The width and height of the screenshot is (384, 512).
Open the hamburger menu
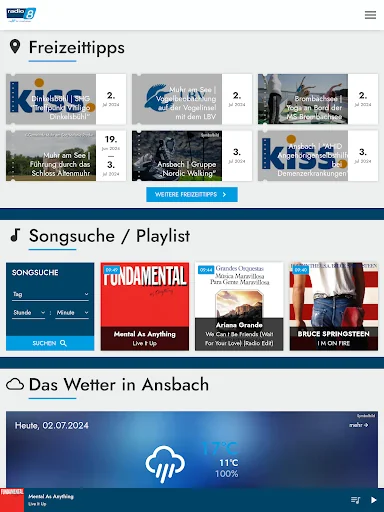[x=370, y=15]
